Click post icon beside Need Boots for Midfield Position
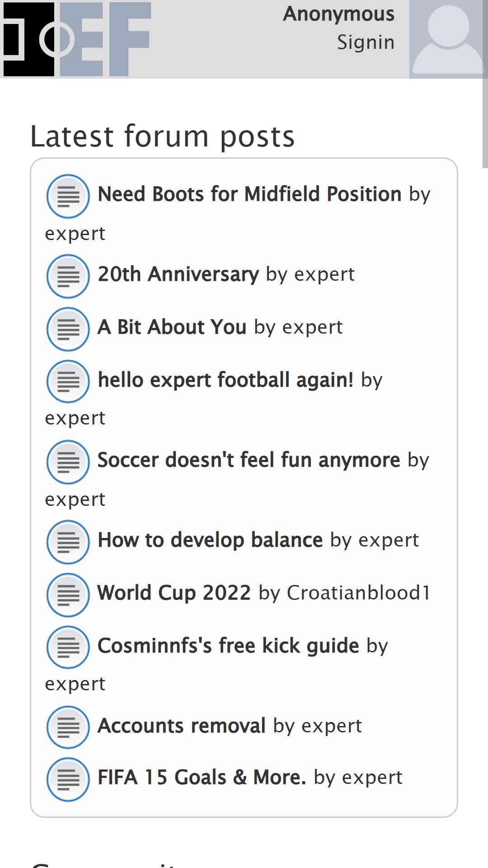 pos(68,196)
